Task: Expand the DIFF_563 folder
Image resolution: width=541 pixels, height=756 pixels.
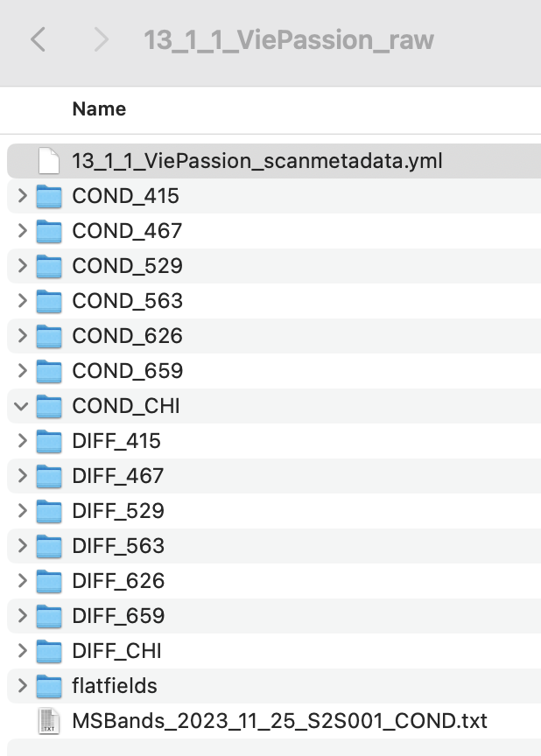Action: [23, 546]
